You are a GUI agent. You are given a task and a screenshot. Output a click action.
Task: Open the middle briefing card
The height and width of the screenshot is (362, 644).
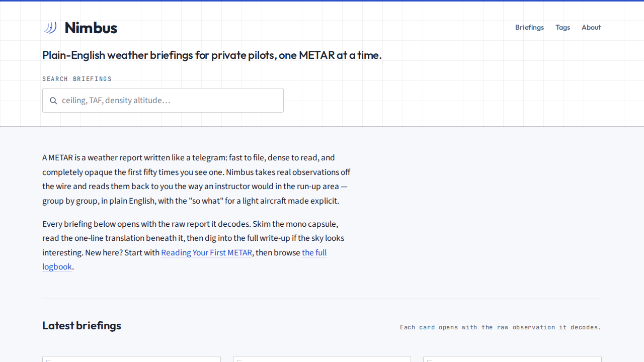click(322, 359)
